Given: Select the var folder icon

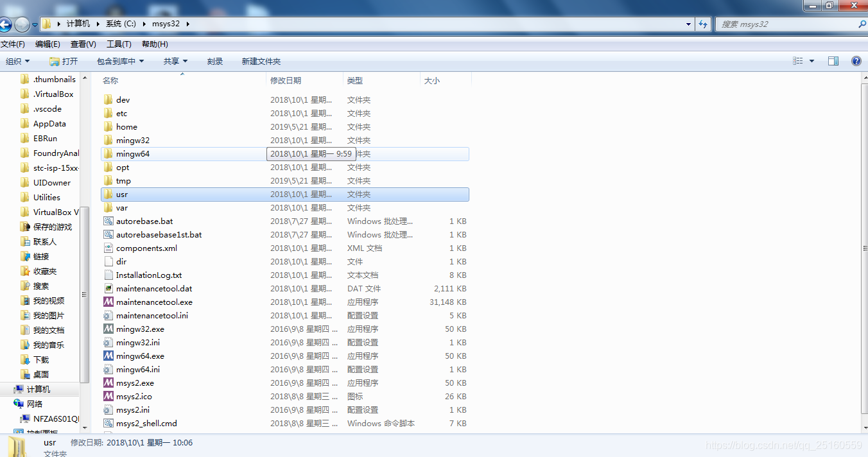Looking at the screenshot, I should tap(108, 207).
